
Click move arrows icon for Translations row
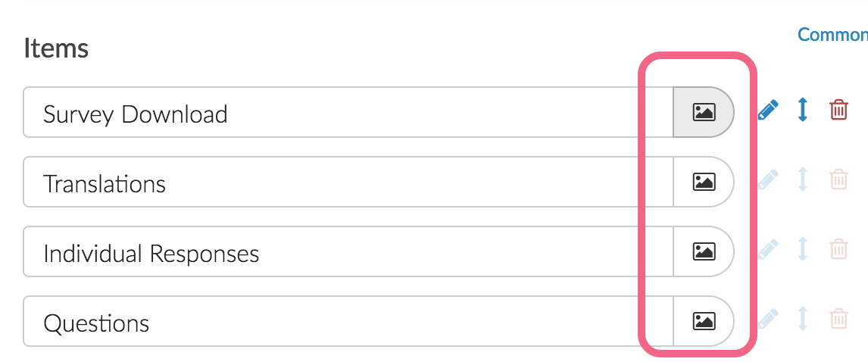[x=803, y=179]
